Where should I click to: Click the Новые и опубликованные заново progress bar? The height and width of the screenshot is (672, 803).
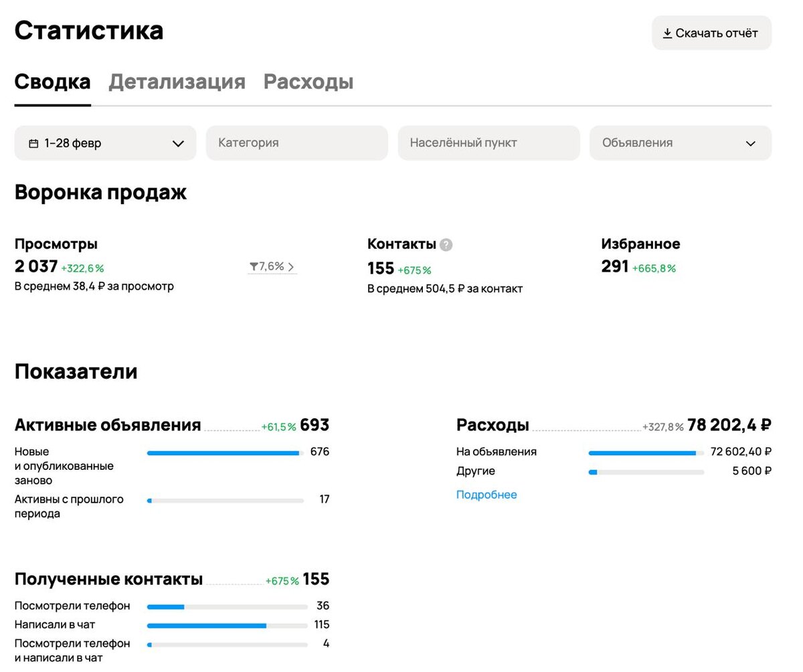225,453
